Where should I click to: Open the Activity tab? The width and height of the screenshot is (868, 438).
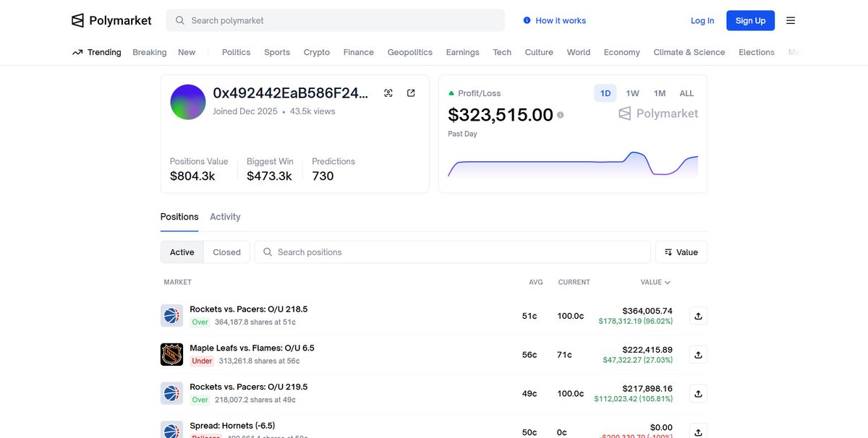click(225, 217)
